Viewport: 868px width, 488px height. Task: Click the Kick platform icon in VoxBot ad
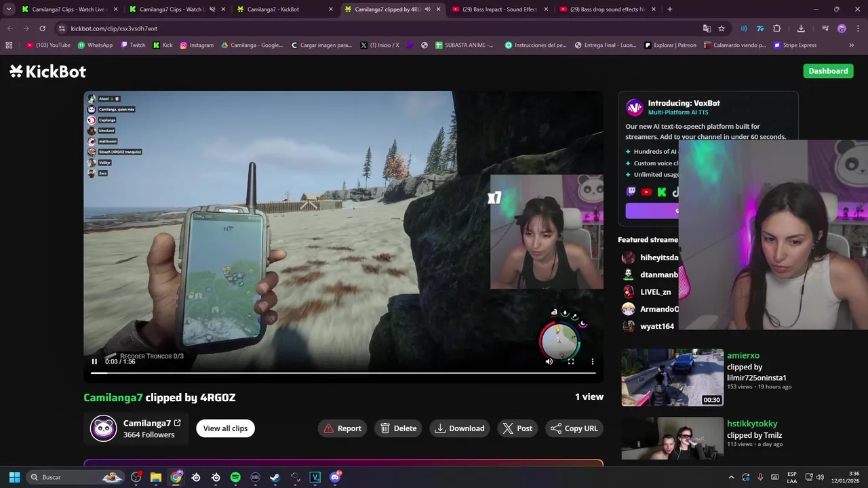[662, 192]
